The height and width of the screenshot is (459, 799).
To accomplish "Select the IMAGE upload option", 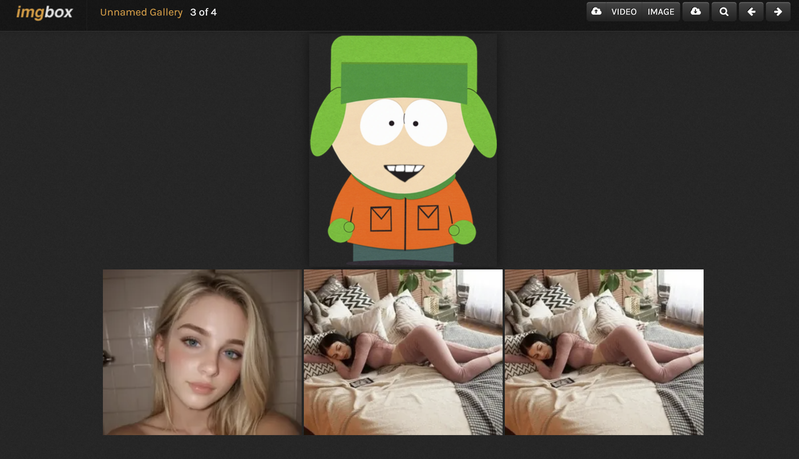I will [660, 12].
